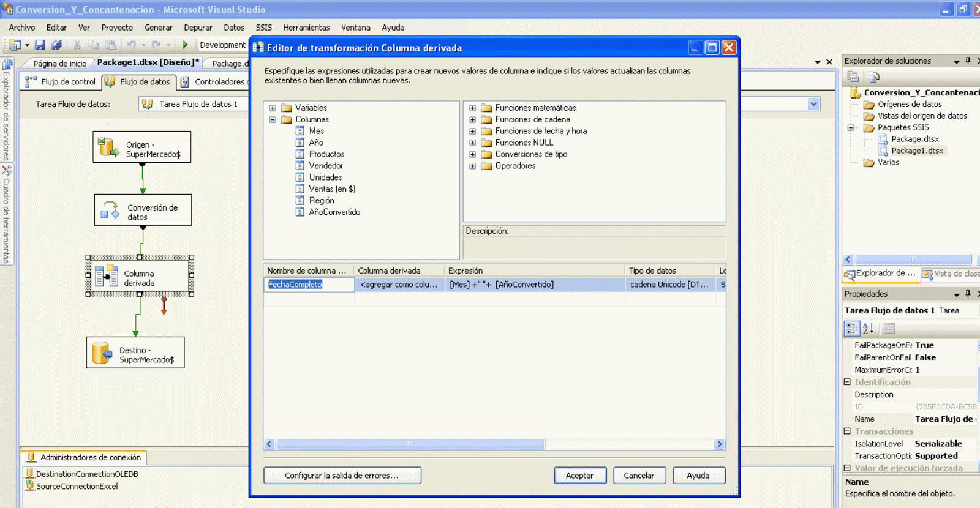Collapse Paquetes SSIS node in Solution Explorer

pos(851,127)
